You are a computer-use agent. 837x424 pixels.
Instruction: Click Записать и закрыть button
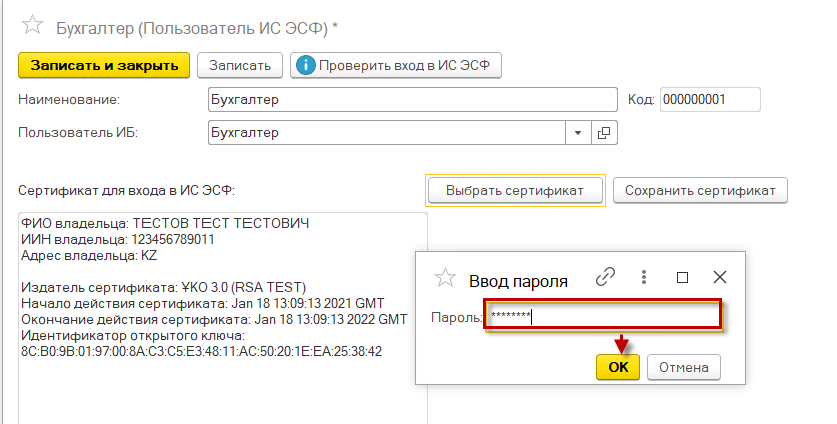[104, 65]
